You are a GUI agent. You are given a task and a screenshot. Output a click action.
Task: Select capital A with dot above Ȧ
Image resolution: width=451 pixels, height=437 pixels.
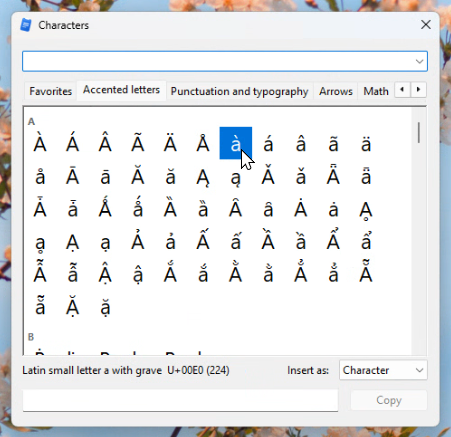(301, 209)
